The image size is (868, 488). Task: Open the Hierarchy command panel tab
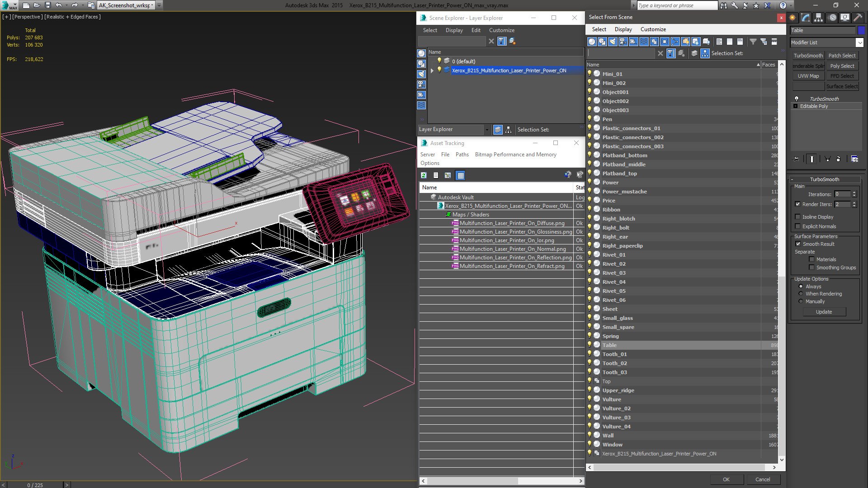[818, 18]
